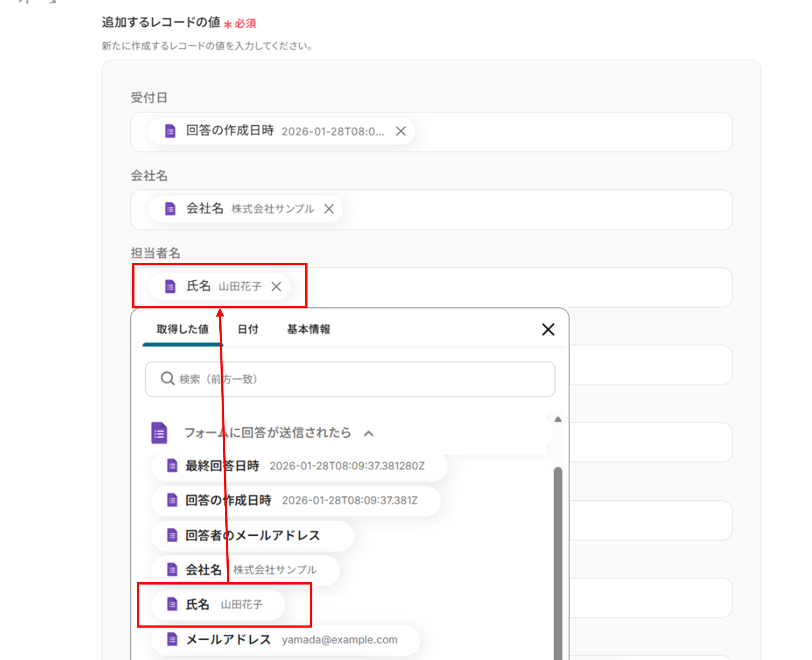Choose 氏名 山田花子 in the list
The image size is (812, 660).
tap(218, 605)
